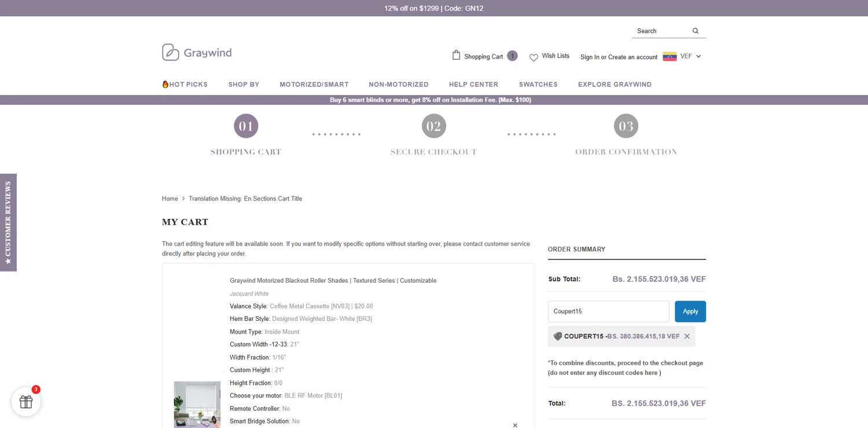Click the Valance Style option row
This screenshot has height=428, width=868.
pos(301,306)
